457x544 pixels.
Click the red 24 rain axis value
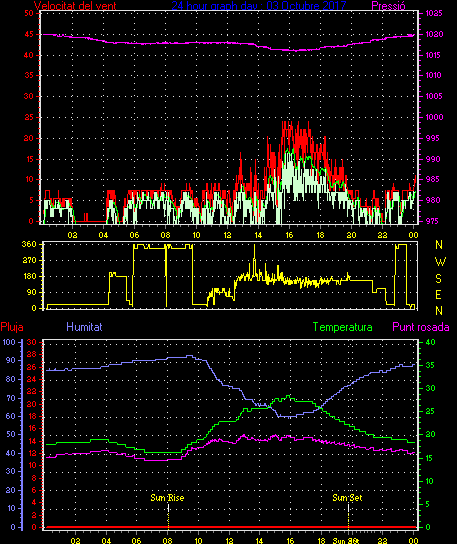[32, 380]
